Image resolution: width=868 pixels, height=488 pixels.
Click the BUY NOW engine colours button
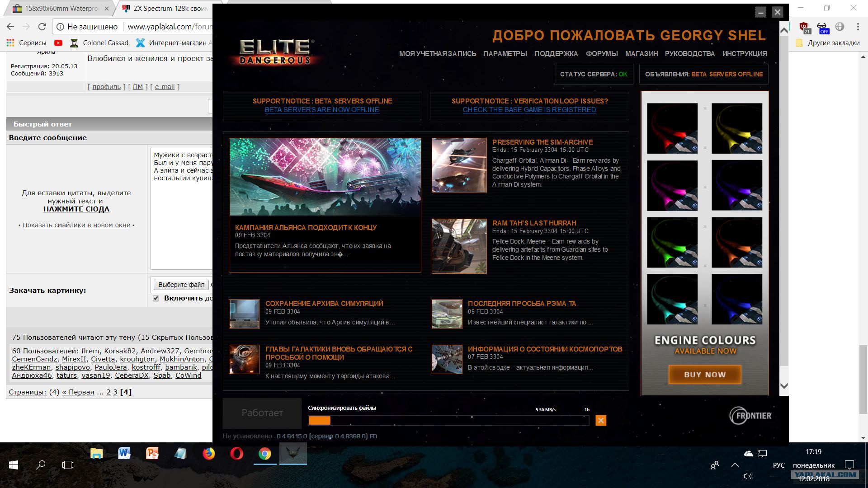tap(705, 375)
